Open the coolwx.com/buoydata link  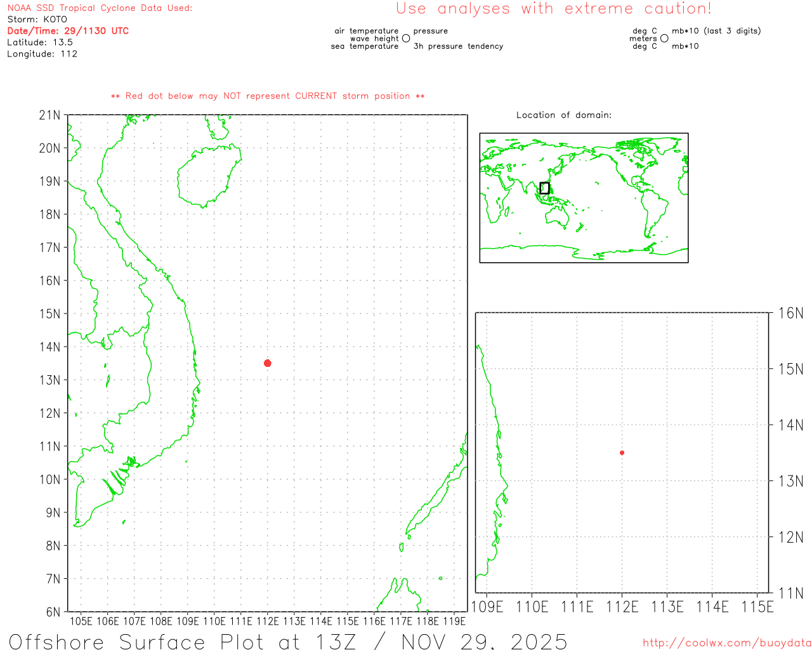click(x=726, y=643)
